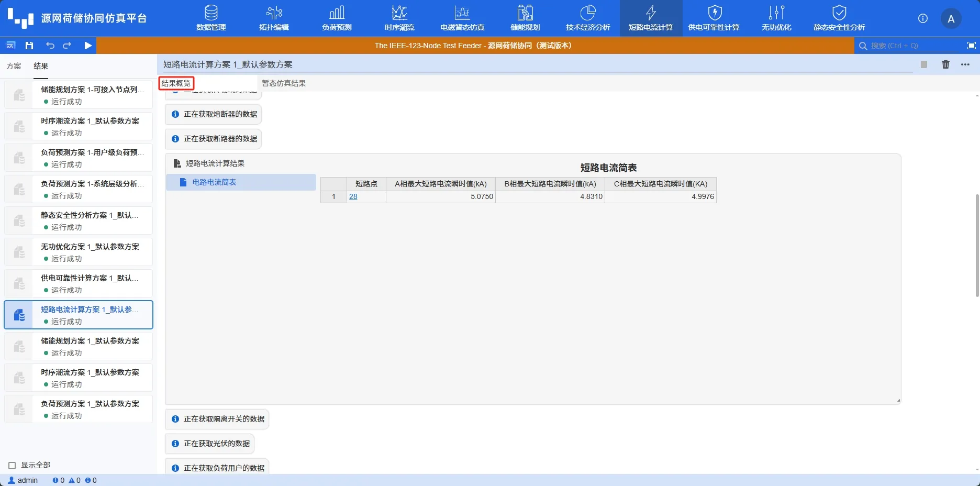Click the 短路电流计算结果 tree header
This screenshot has height=486, width=980.
click(x=215, y=163)
